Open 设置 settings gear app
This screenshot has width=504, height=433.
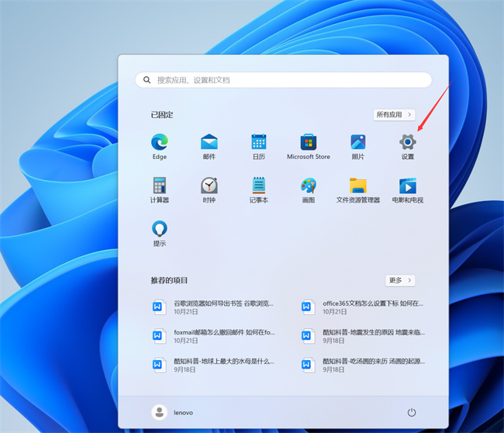pos(408,147)
